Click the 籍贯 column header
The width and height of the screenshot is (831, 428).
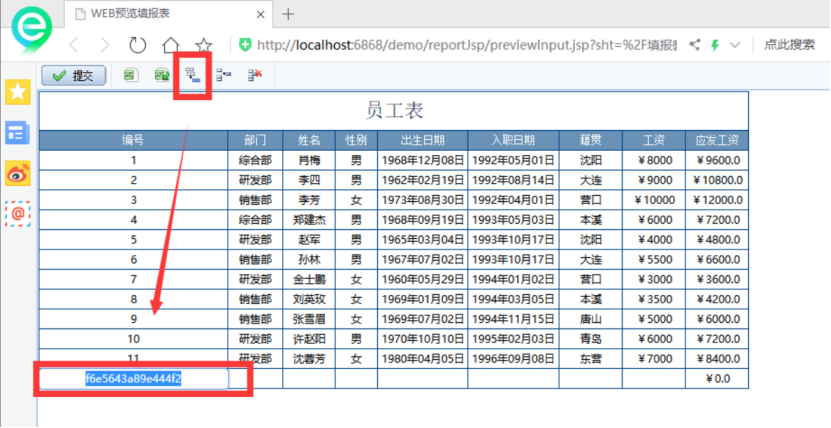(x=590, y=140)
